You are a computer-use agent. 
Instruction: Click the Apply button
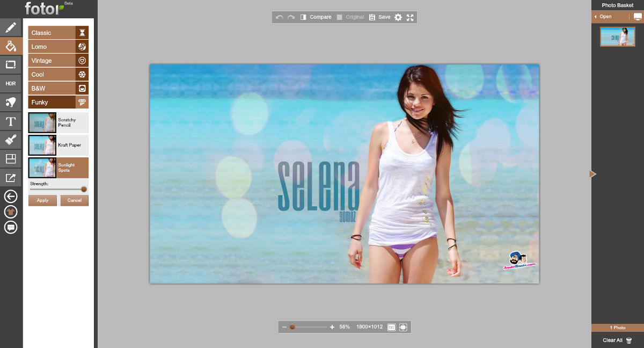pyautogui.click(x=42, y=200)
